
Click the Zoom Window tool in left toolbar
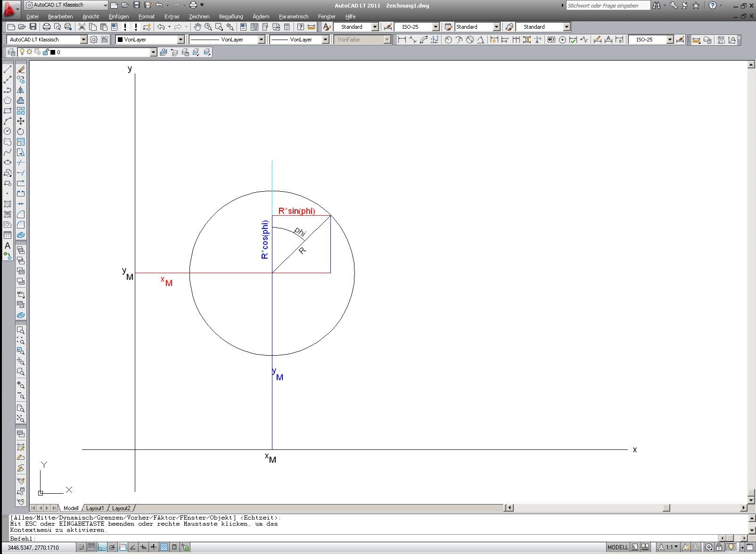coord(21,330)
